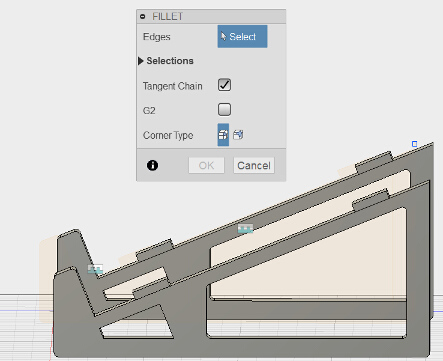Image resolution: width=443 pixels, height=361 pixels.
Task: Click the small blue square marker at top right
Action: click(414, 144)
